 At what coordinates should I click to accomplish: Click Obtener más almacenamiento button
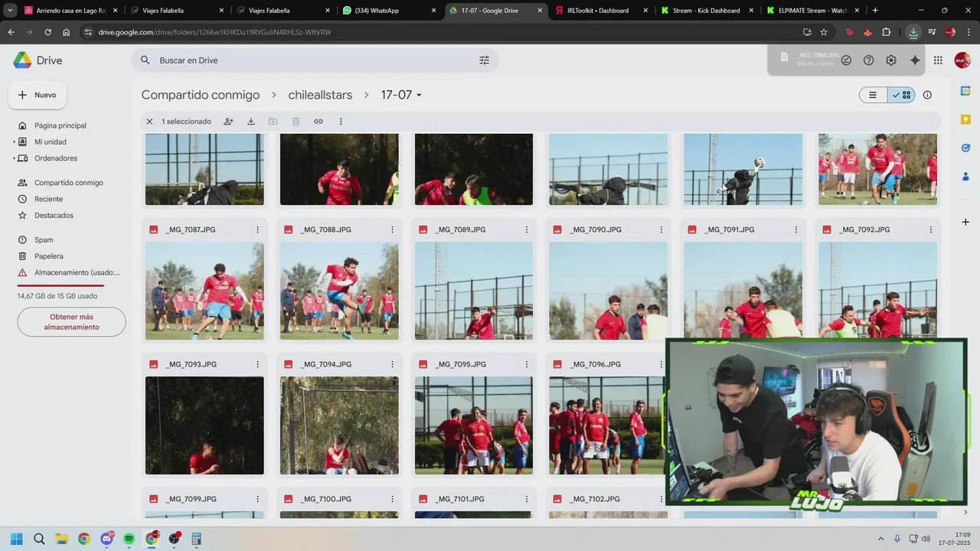(x=71, y=322)
